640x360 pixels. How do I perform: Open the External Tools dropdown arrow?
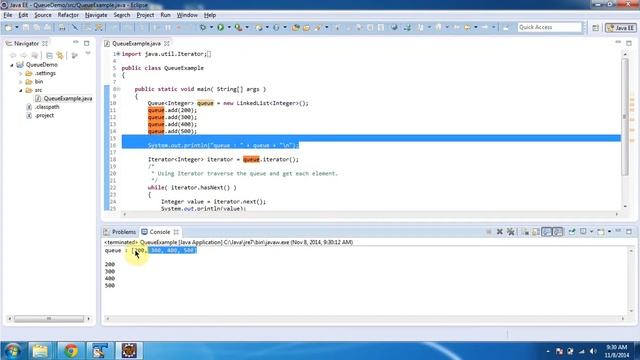coord(247,27)
